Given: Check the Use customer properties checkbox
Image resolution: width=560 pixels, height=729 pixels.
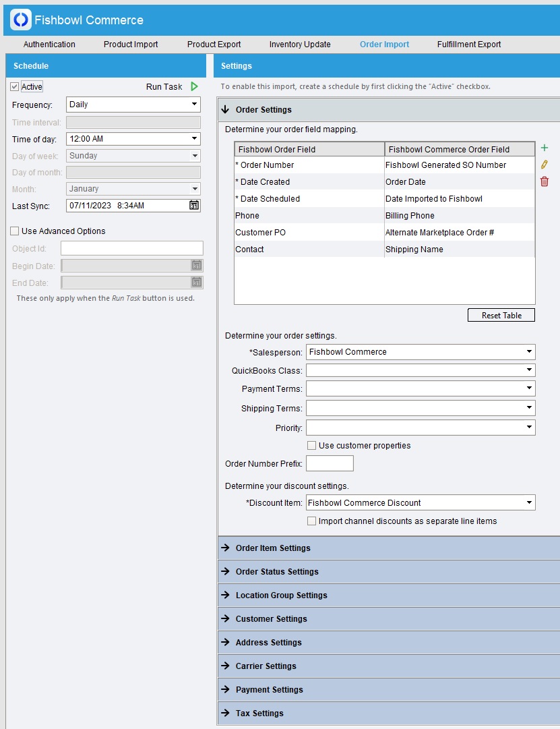Looking at the screenshot, I should (311, 446).
